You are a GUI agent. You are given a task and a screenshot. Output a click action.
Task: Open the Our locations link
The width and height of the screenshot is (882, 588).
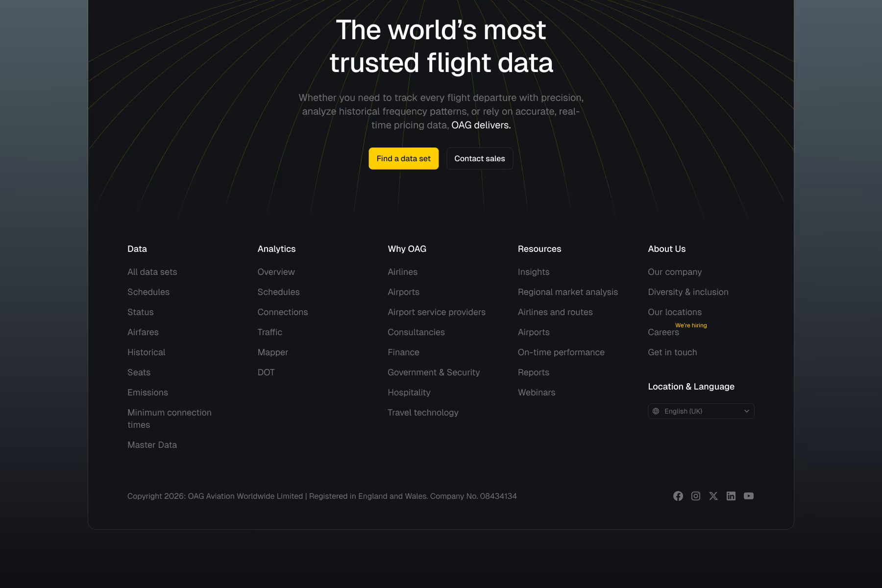[x=675, y=312]
